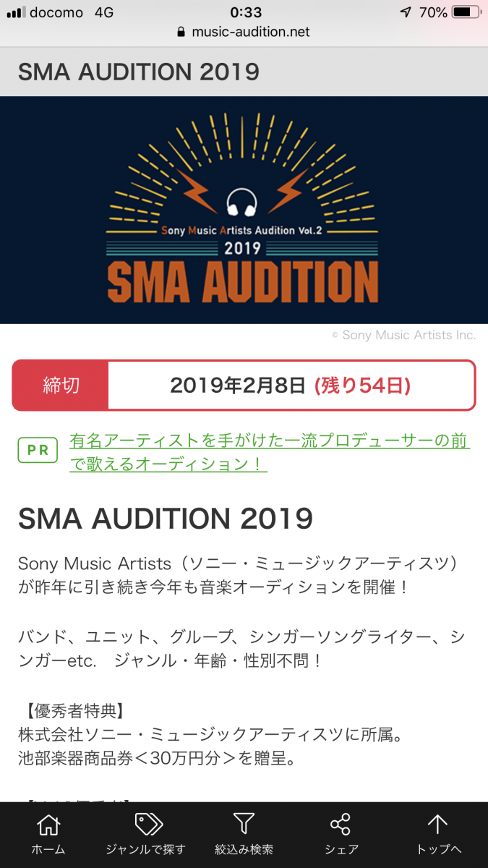Open the PR audition promo link
The image size is (488, 868).
269,452
